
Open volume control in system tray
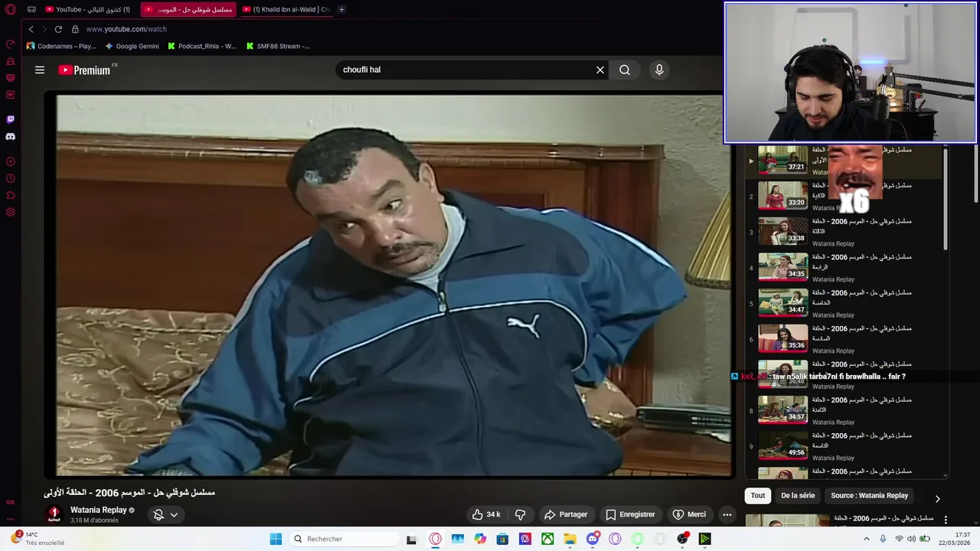(x=911, y=539)
